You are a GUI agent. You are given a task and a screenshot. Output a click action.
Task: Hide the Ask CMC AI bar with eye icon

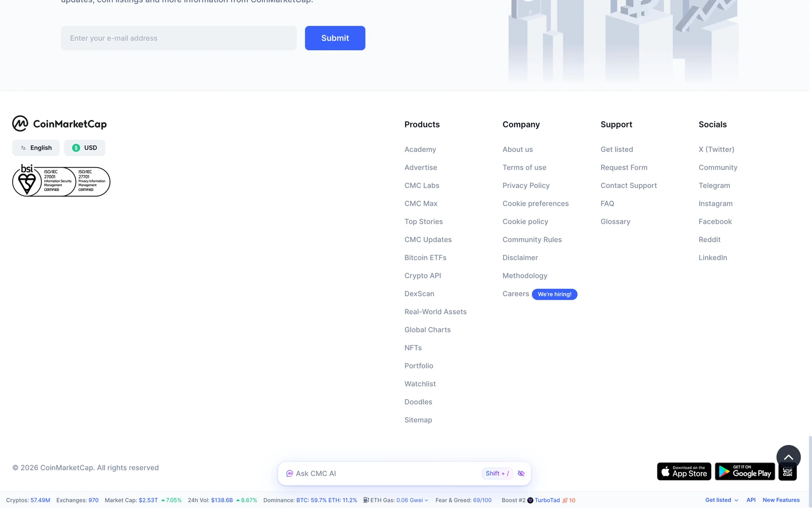521,473
